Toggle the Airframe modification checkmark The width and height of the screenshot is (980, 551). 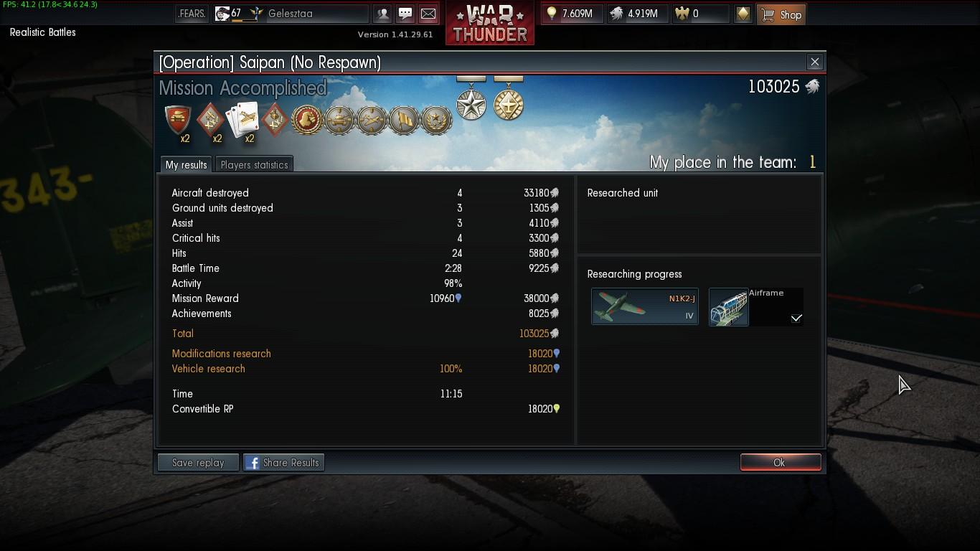(x=796, y=318)
